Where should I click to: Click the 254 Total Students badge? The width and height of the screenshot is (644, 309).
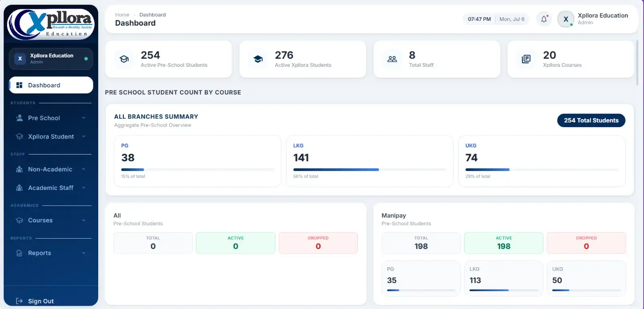[x=591, y=120]
